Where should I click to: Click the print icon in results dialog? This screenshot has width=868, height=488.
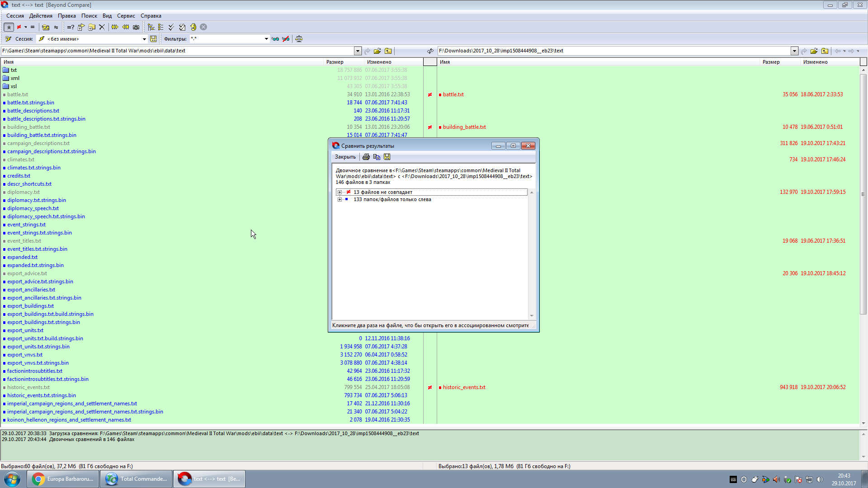pyautogui.click(x=366, y=157)
